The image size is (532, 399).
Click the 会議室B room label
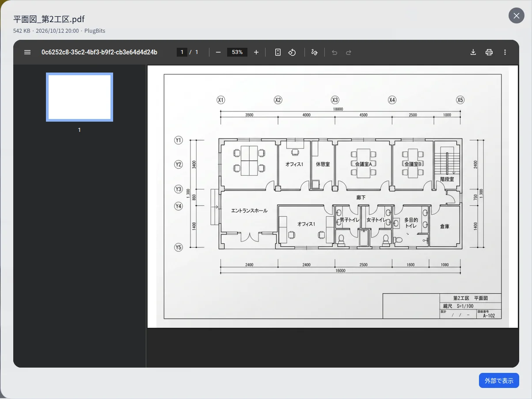(413, 164)
